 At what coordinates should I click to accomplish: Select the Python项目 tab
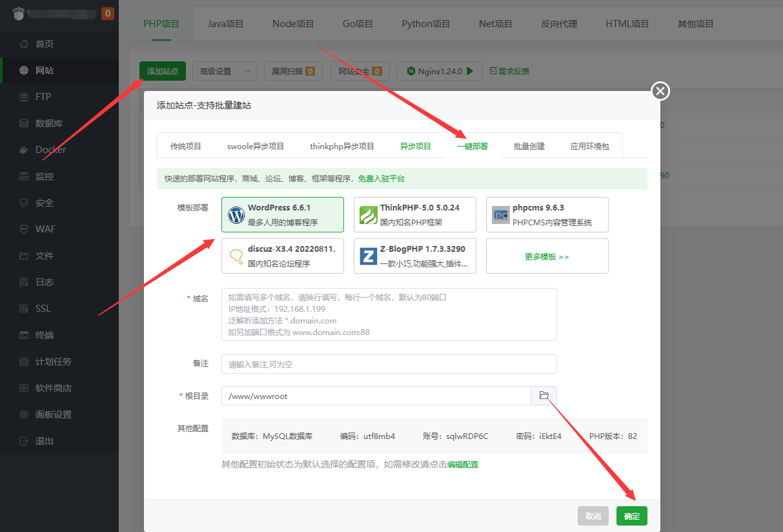(426, 24)
